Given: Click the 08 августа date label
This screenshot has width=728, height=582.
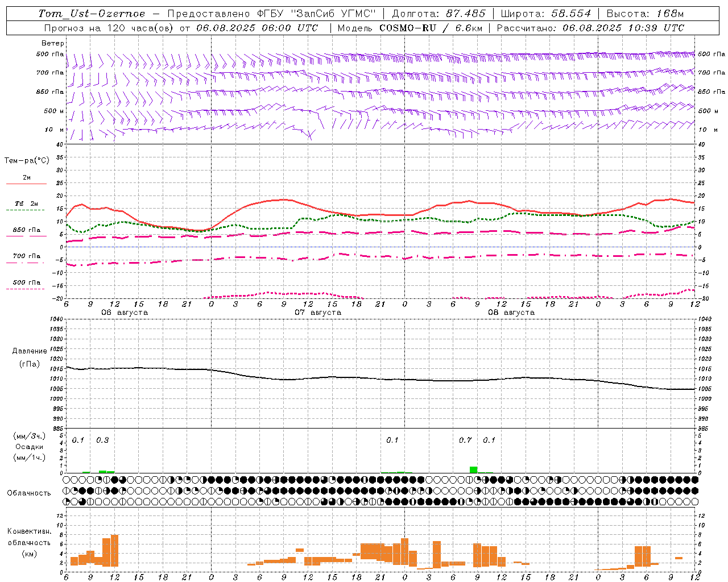Looking at the screenshot, I should pos(511,313).
